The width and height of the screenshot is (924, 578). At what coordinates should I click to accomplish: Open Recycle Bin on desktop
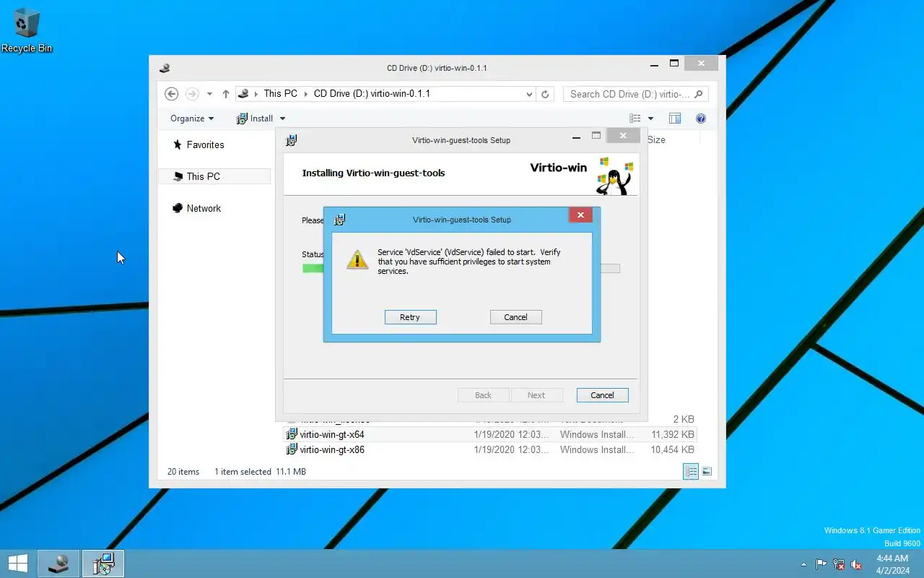coord(27,31)
